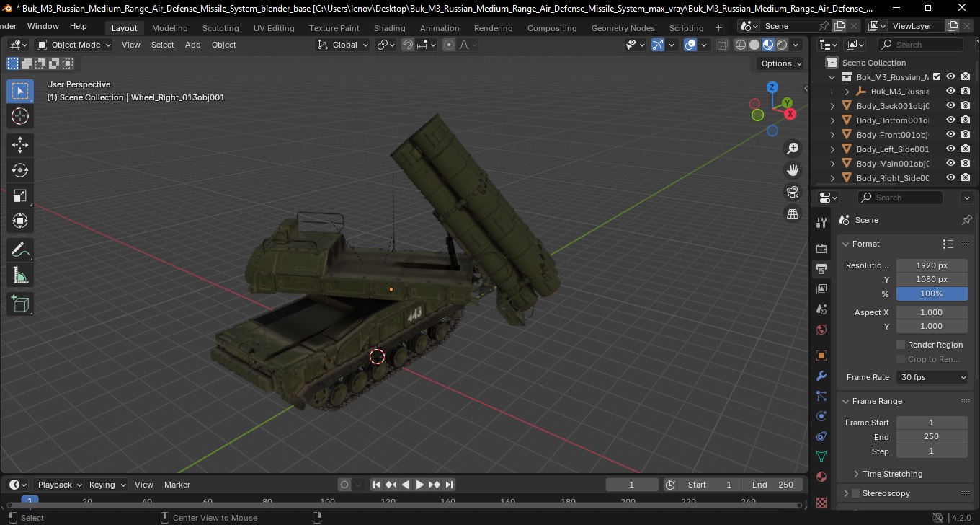Open the Format presets list icon

pyautogui.click(x=948, y=244)
